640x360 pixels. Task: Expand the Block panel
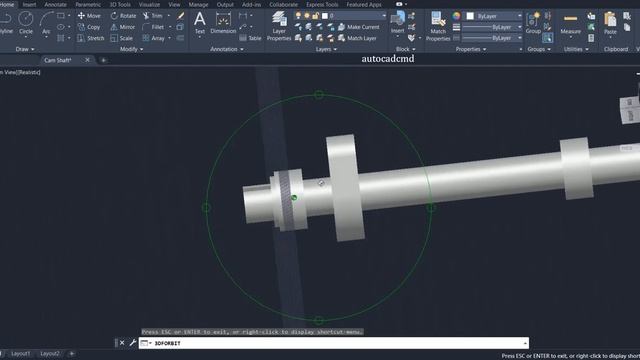pyautogui.click(x=405, y=49)
